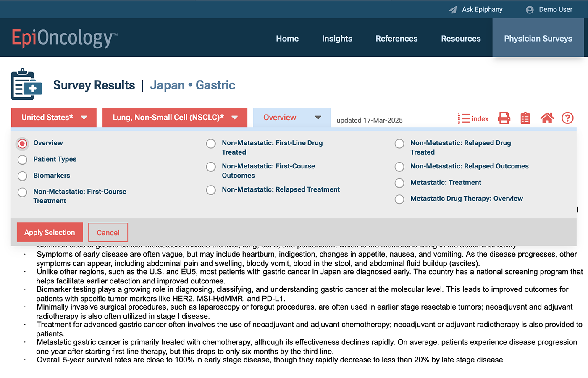Open the clipboard report icon
The width and height of the screenshot is (588, 378).
click(x=525, y=118)
